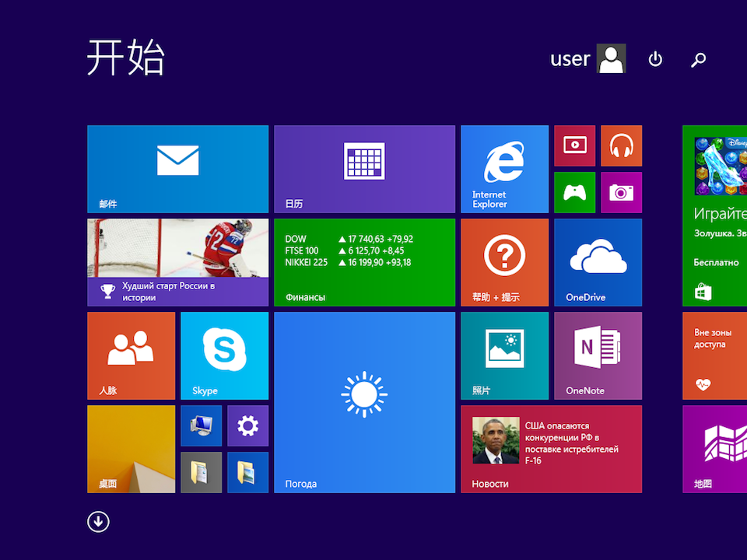Open the Photos tile (照片)
The image size is (747, 560).
pos(504,355)
